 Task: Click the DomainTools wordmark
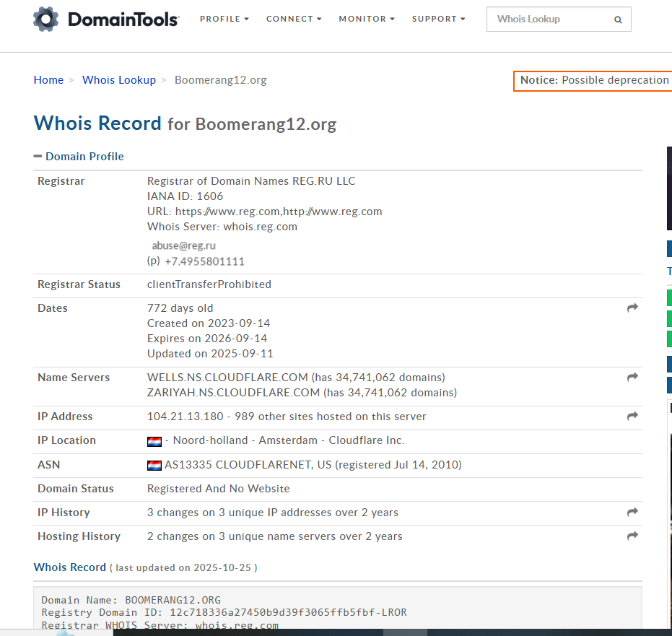click(123, 19)
